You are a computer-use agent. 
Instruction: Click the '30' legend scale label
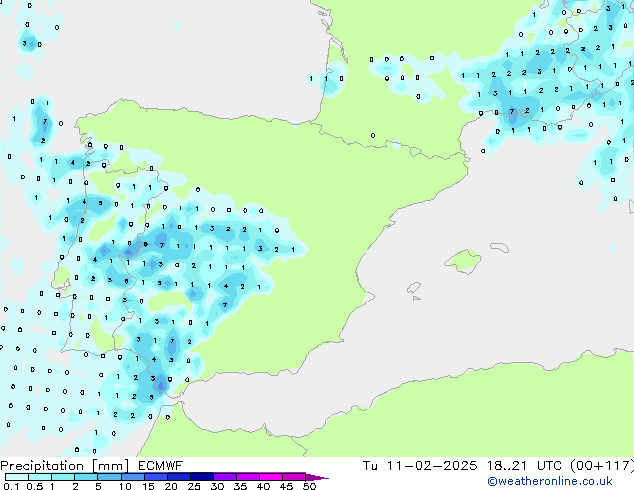click(x=217, y=486)
